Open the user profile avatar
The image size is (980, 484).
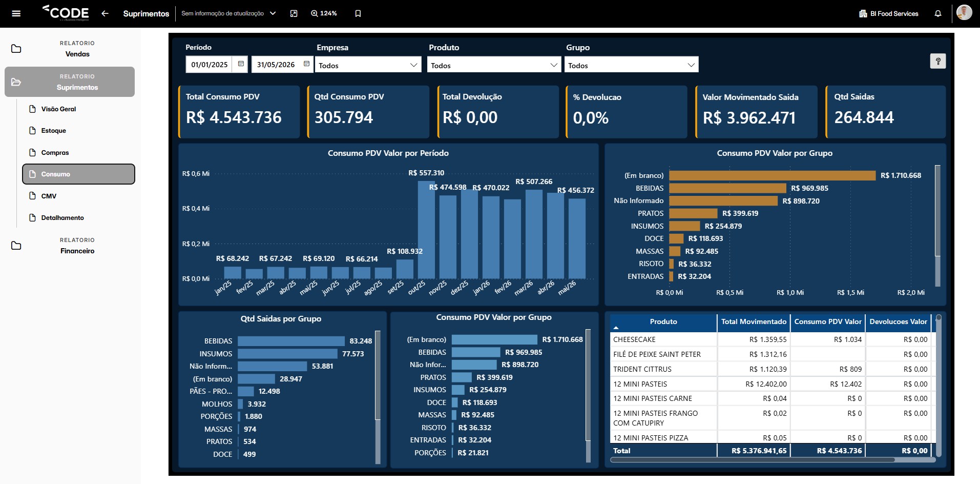tap(964, 12)
